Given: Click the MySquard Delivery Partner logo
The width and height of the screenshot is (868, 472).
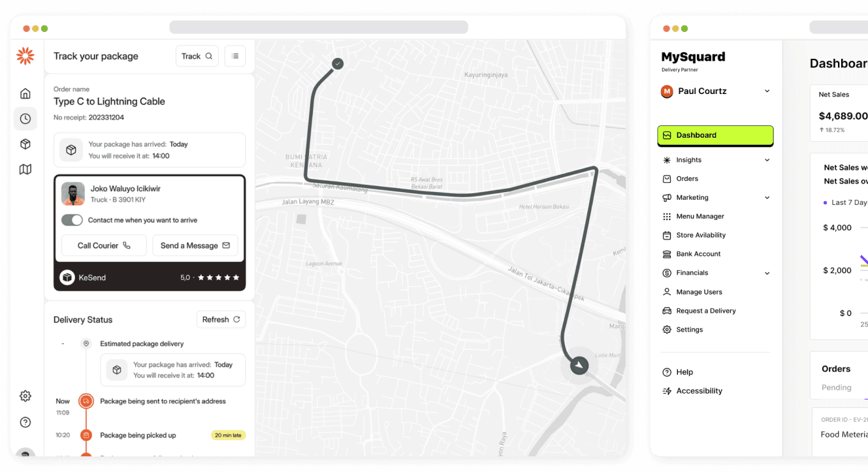Looking at the screenshot, I should [693, 60].
